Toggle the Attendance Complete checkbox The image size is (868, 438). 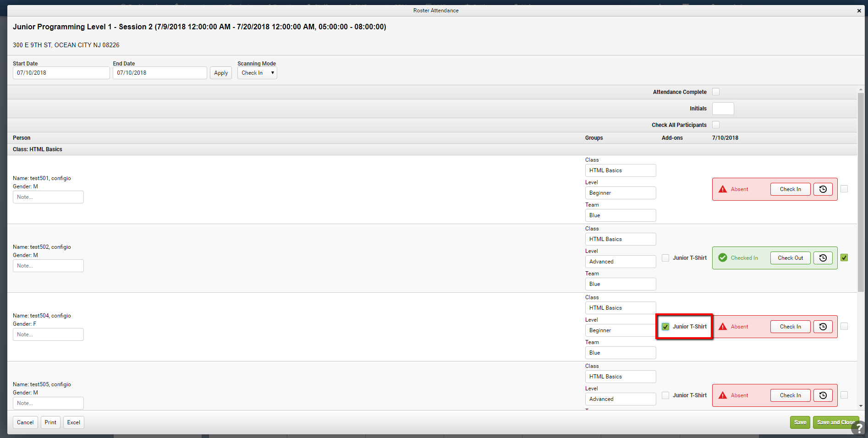click(x=716, y=92)
